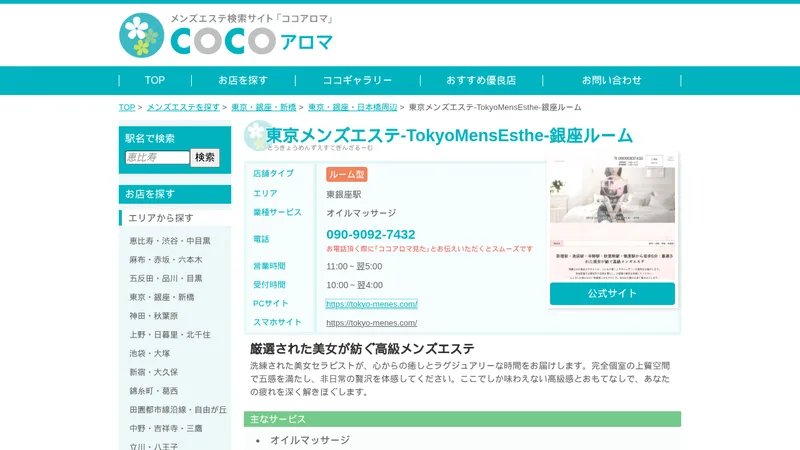Open the TOP navigation menu item
The height and width of the screenshot is (450, 800).
[x=155, y=80]
